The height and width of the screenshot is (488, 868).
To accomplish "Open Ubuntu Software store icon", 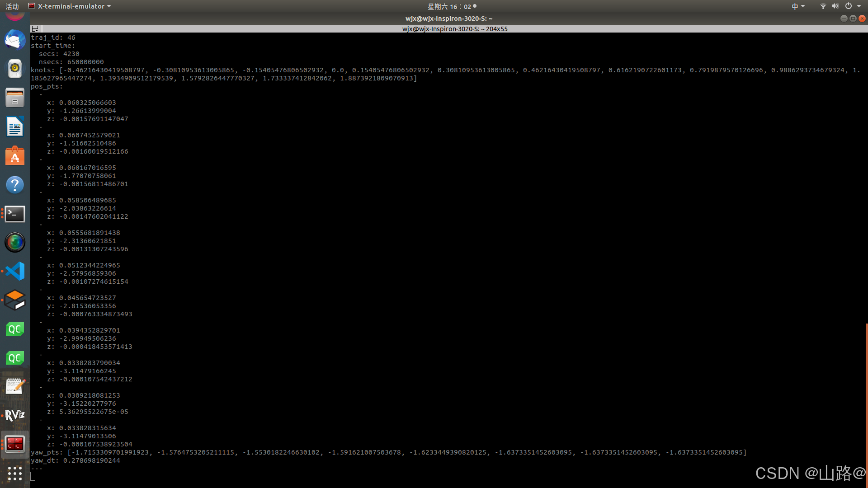I will click(x=15, y=156).
